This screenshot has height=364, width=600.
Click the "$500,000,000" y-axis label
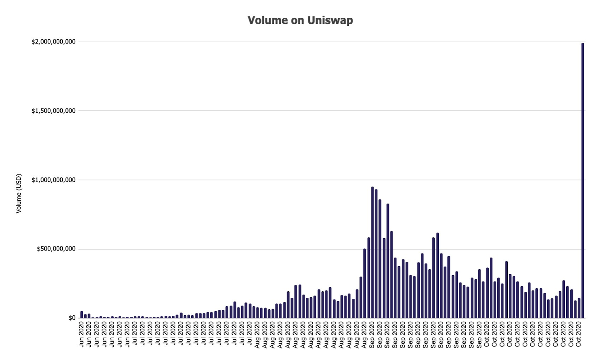(x=56, y=249)
